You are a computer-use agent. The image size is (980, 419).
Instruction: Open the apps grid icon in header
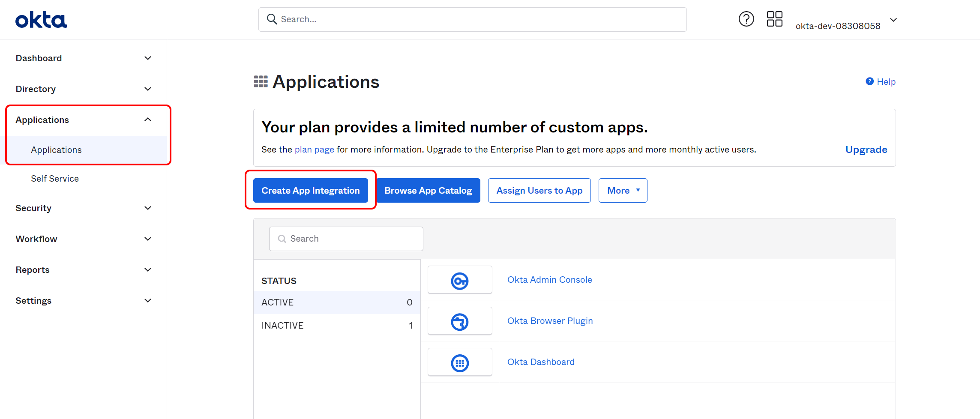(774, 19)
